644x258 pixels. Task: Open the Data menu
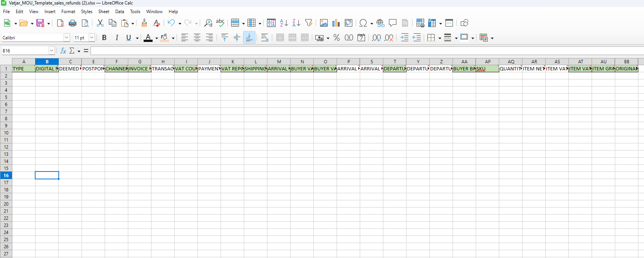(120, 12)
